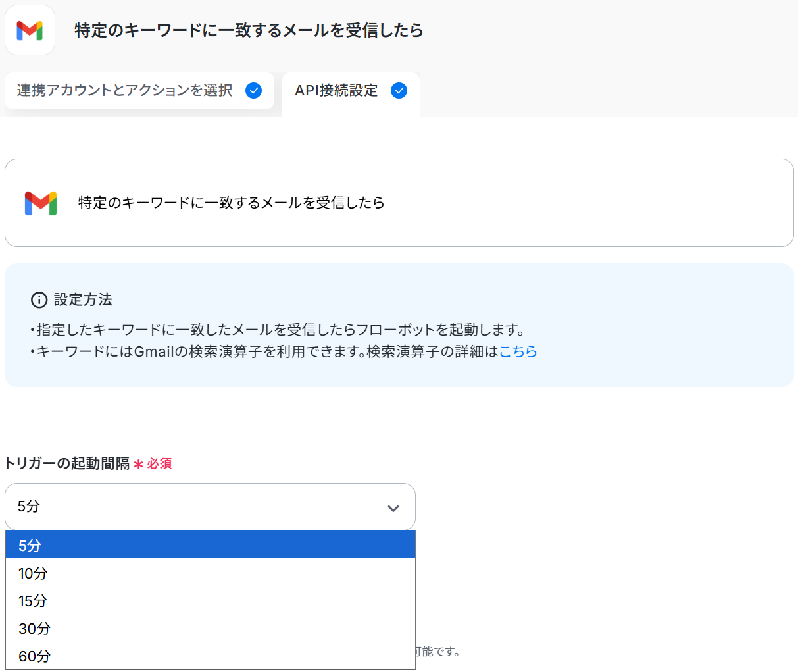Collapse the dropdown using its chevron arrow
The height and width of the screenshot is (672, 798).
[x=393, y=508]
